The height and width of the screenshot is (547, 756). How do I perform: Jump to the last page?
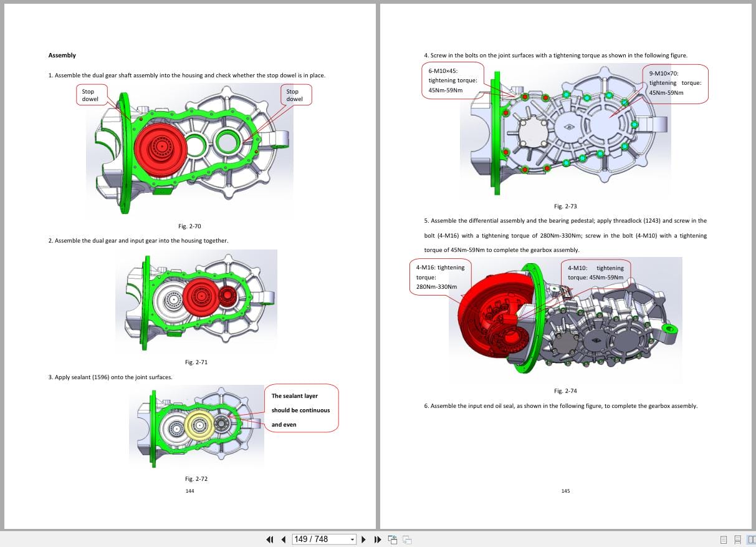(x=377, y=540)
